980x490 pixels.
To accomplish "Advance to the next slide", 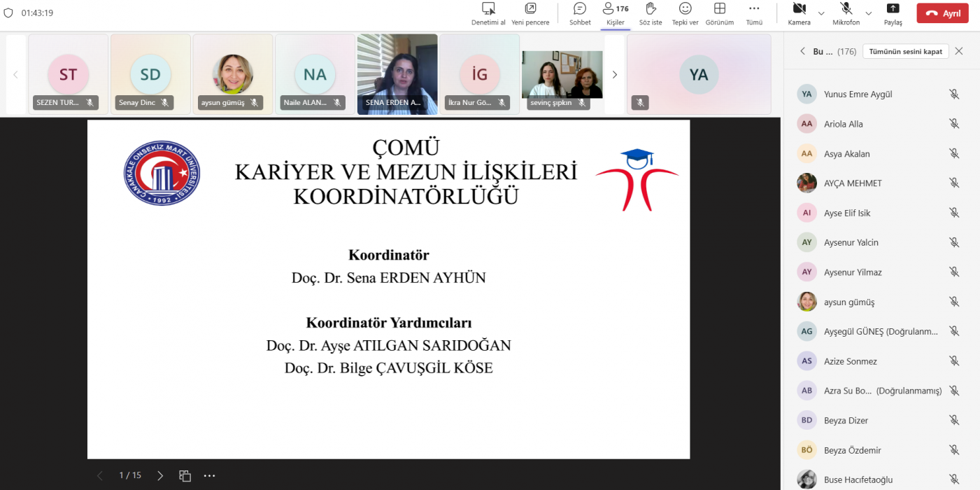I will 160,475.
